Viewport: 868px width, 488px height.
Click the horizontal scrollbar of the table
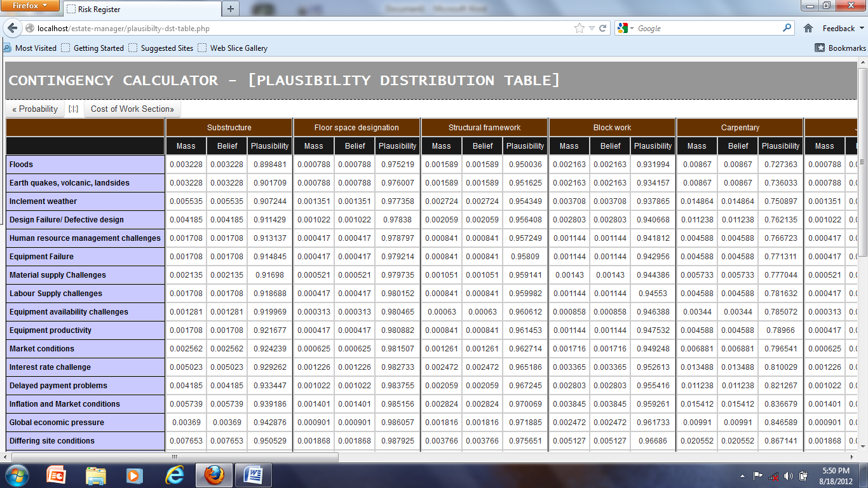[x=175, y=457]
